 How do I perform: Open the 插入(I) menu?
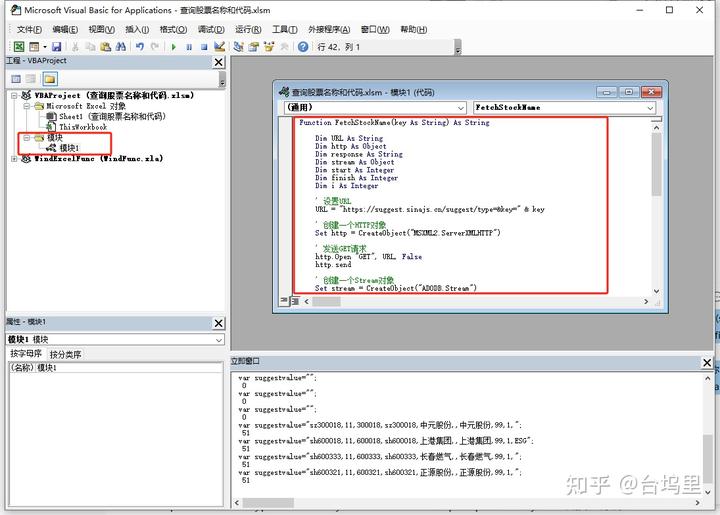(x=137, y=29)
